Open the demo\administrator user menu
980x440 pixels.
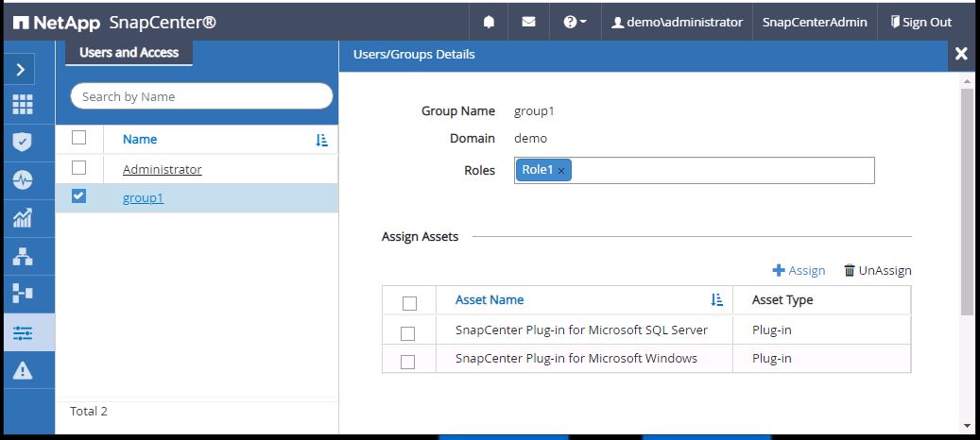coord(677,22)
